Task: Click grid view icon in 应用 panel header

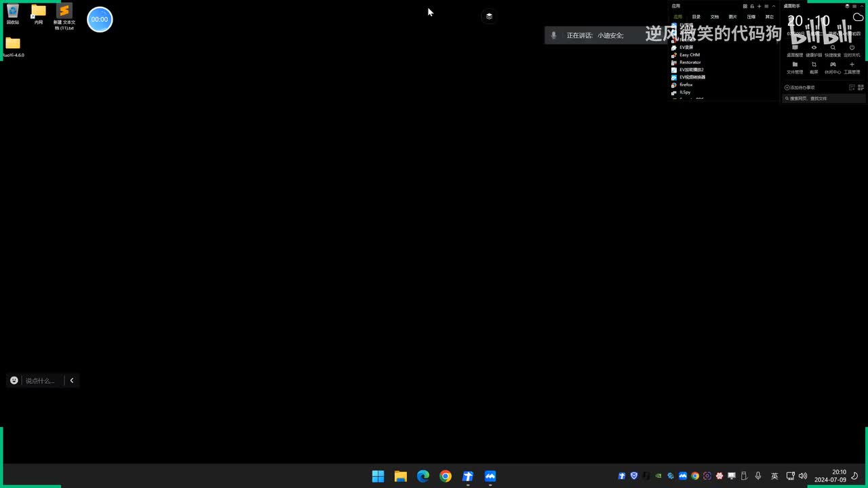Action: 745,6
